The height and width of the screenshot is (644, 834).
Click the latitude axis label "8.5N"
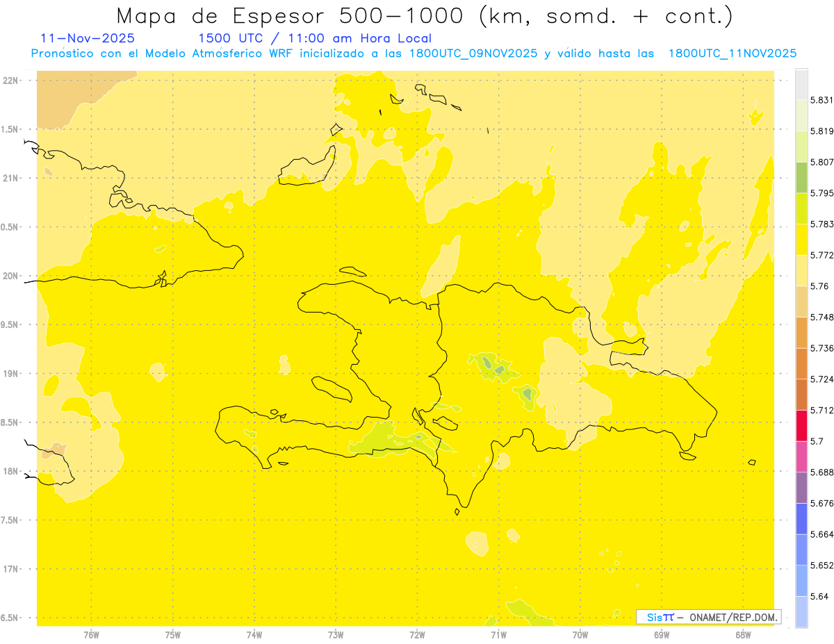coord(10,422)
